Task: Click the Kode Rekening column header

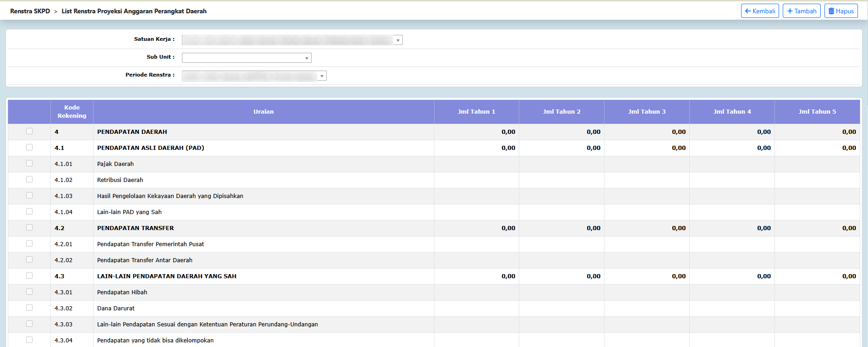Action: tap(72, 112)
